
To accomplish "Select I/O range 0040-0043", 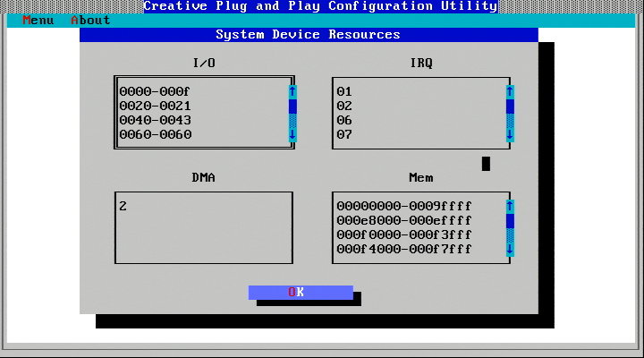I will tap(156, 121).
